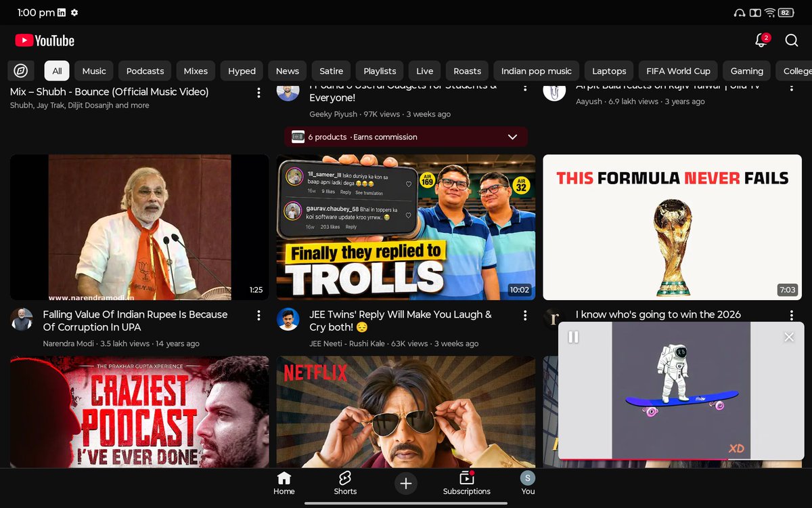Pause the miniplayer video
The image size is (812, 508).
pos(573,337)
